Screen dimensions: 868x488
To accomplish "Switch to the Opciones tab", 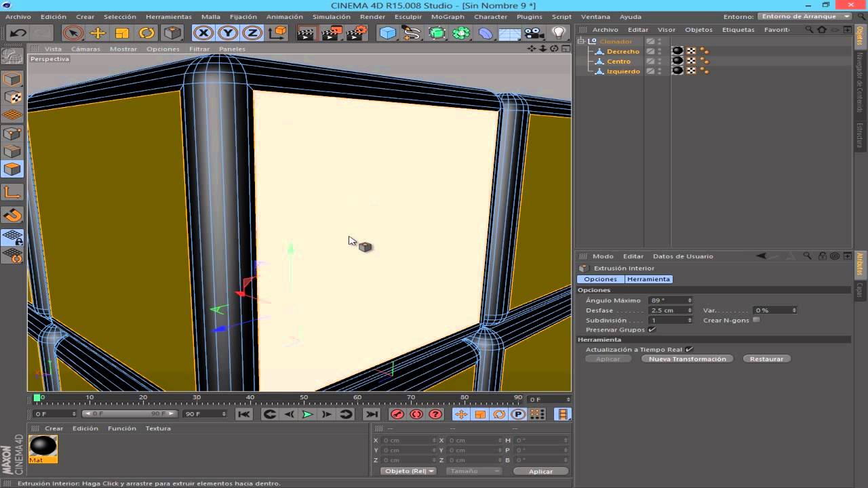I will (601, 279).
